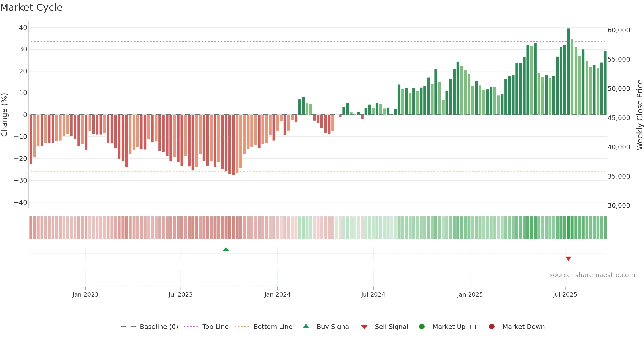Click the red Market Down circle icon in the legend
Viewport: 644px width, 362px height.
[x=492, y=327]
